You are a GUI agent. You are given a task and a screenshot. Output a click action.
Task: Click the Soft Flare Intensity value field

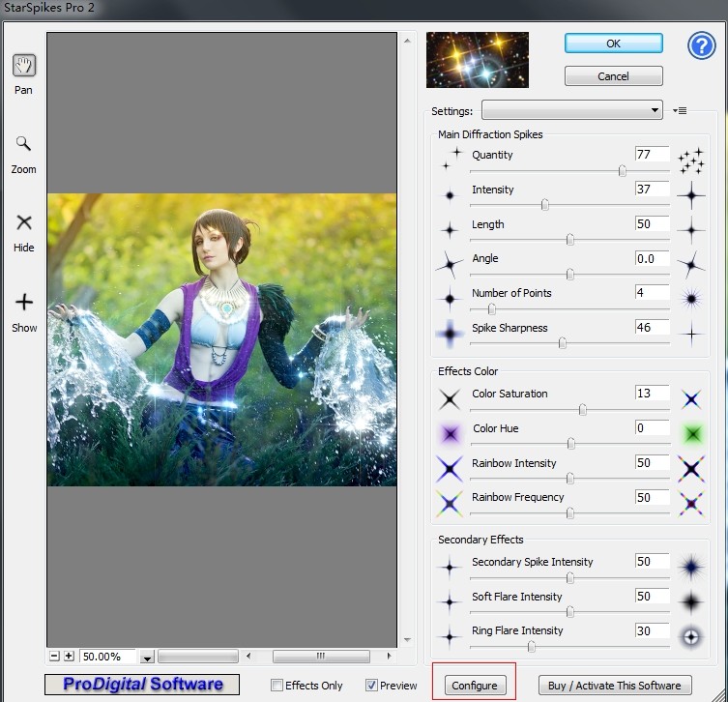pos(653,596)
